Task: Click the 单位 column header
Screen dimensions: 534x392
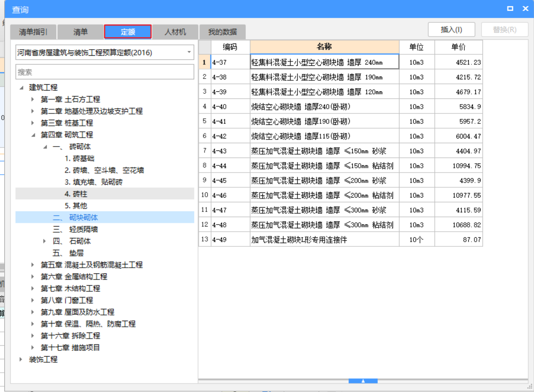Action: point(417,47)
